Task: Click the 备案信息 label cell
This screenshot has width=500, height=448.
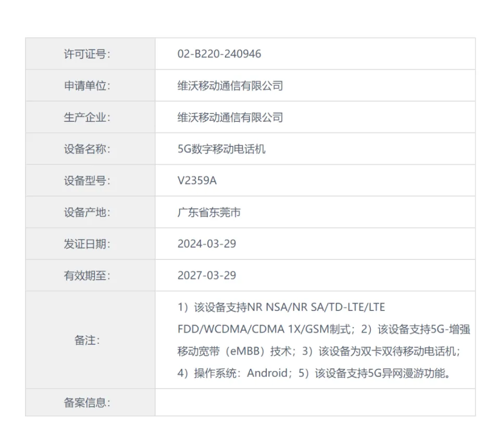Action: coord(87,403)
